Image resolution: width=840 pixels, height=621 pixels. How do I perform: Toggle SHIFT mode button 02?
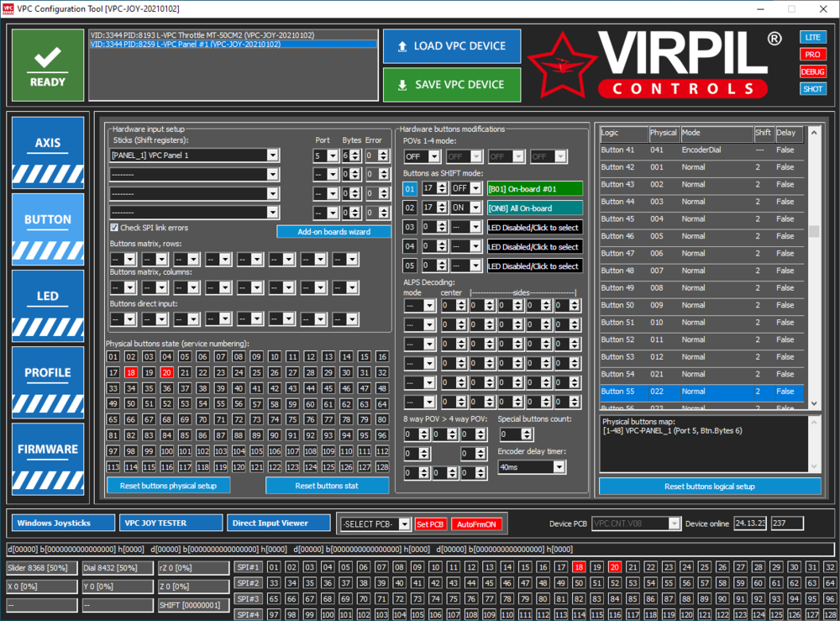pyautogui.click(x=410, y=208)
